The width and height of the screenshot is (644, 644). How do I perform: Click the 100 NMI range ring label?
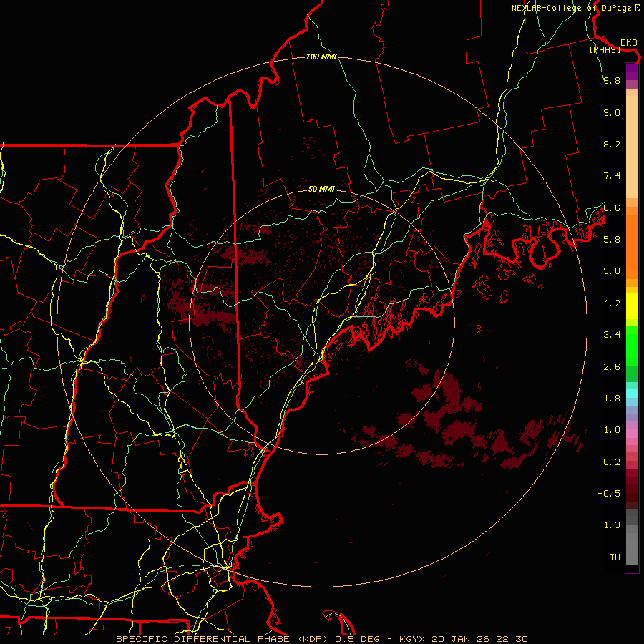pyautogui.click(x=321, y=57)
